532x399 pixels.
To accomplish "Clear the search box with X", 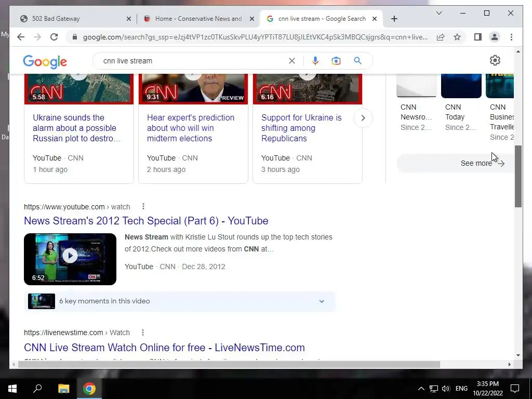I will 292,61.
